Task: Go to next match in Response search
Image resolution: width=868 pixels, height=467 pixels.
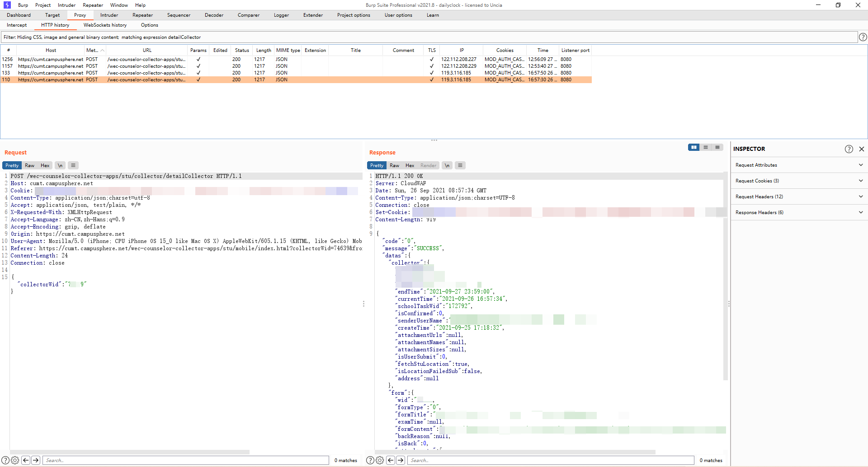Action: [x=401, y=460]
